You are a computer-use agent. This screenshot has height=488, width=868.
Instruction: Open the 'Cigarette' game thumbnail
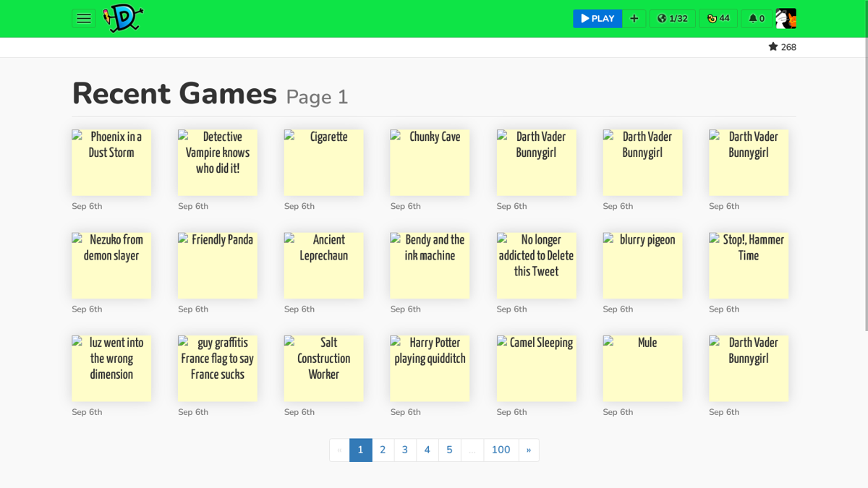[323, 162]
